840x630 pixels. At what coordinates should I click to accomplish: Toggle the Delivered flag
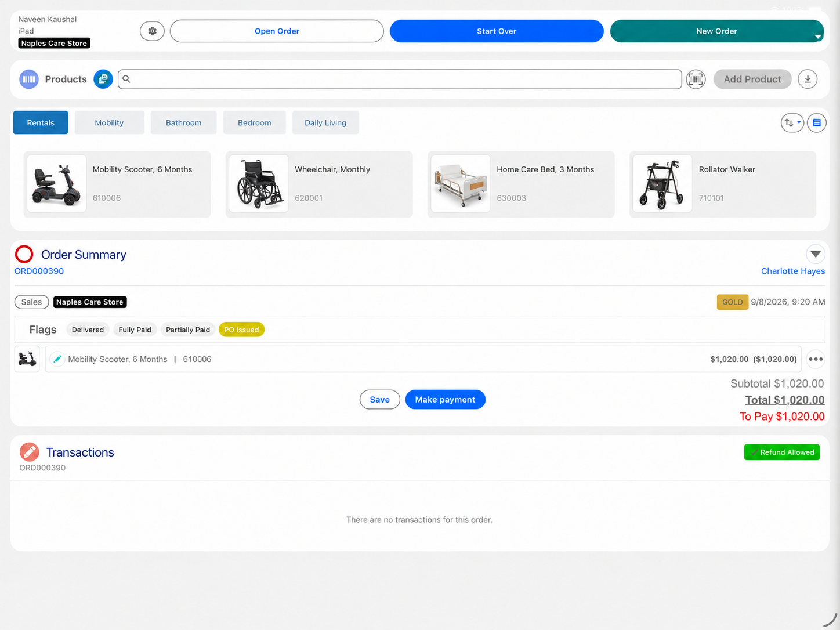click(88, 330)
